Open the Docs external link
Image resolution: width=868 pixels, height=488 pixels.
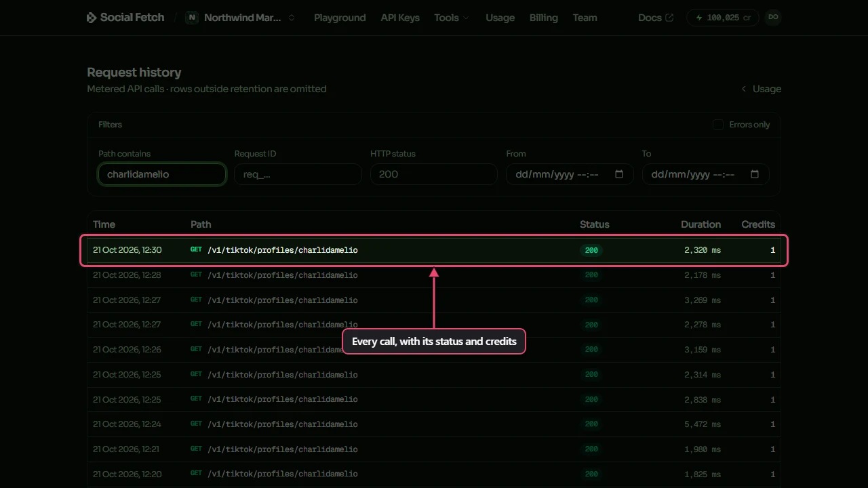tap(656, 18)
